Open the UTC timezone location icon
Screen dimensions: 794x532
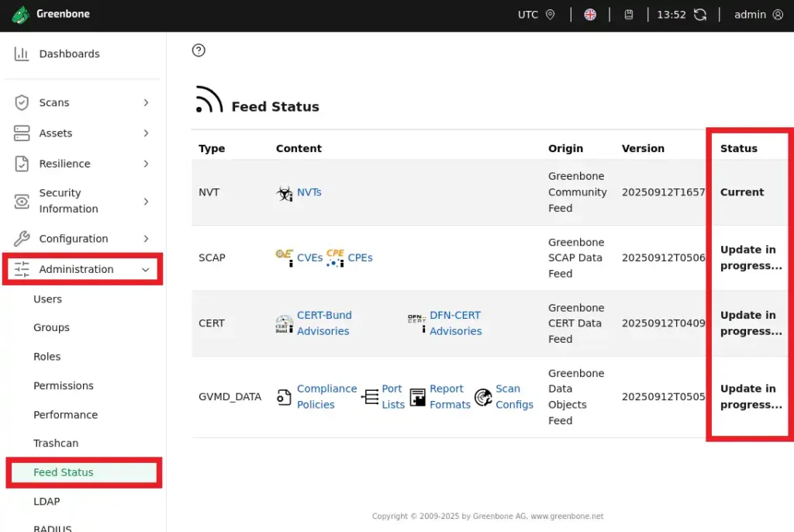551,15
